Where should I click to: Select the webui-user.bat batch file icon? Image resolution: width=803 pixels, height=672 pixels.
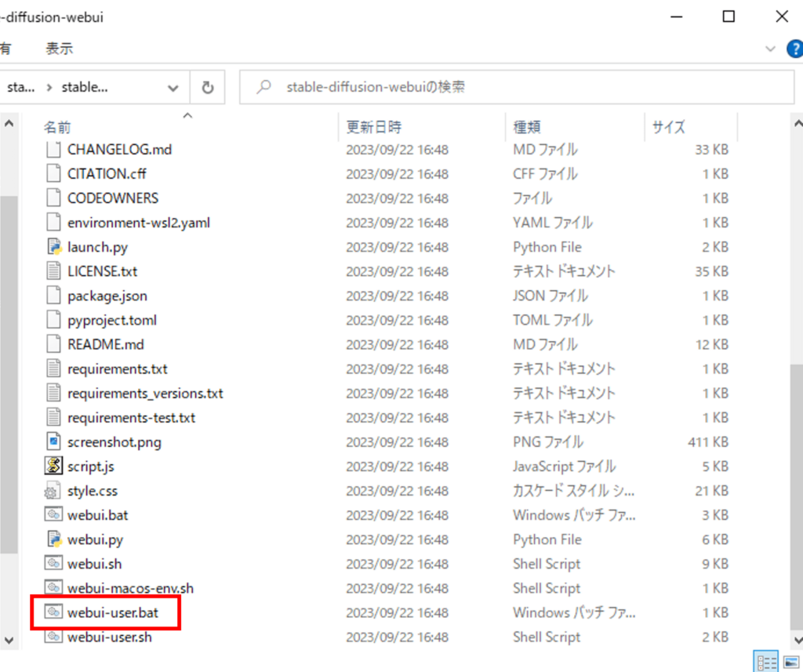point(53,612)
